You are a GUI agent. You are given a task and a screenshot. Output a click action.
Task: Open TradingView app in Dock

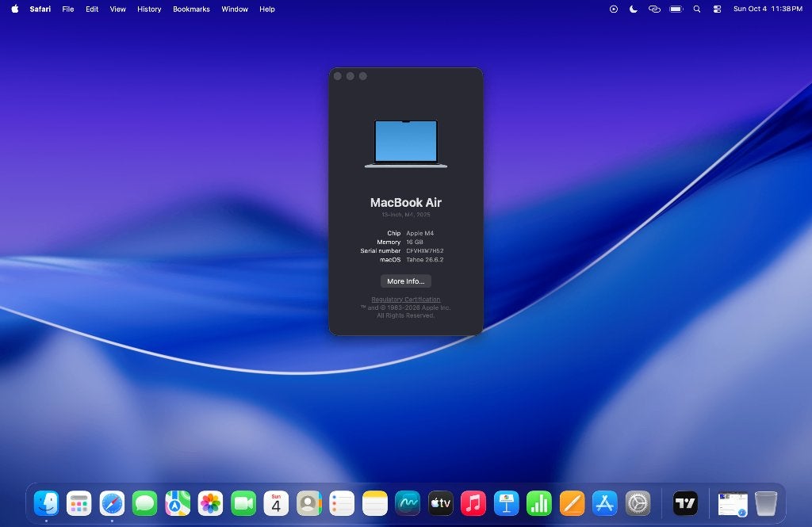[x=685, y=503]
